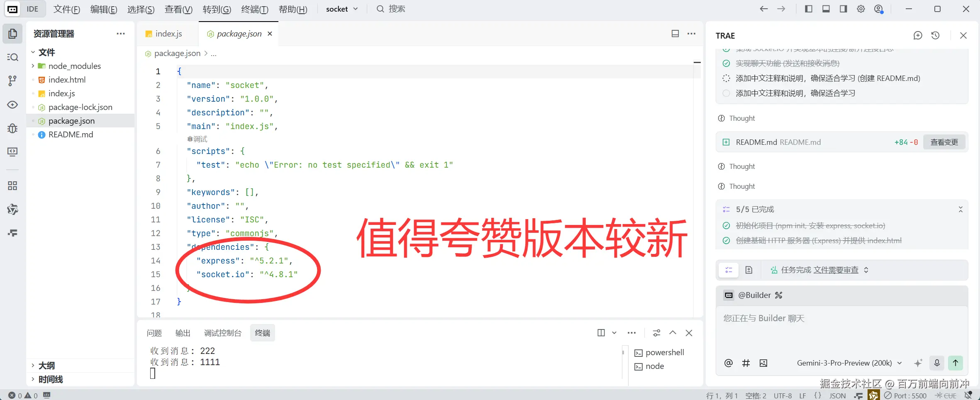Switch to the node terminal session
Viewport: 980px width, 400px height.
coord(654,366)
